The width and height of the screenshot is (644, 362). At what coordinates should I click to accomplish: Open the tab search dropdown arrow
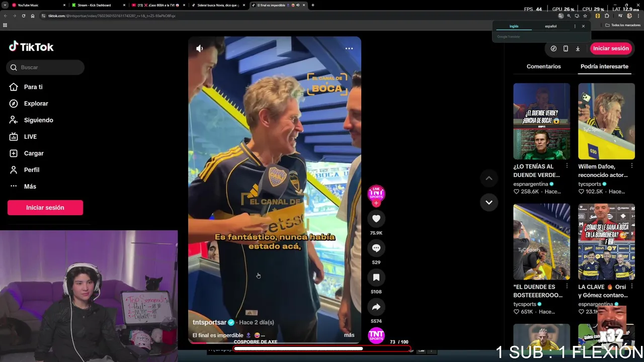coord(4,5)
